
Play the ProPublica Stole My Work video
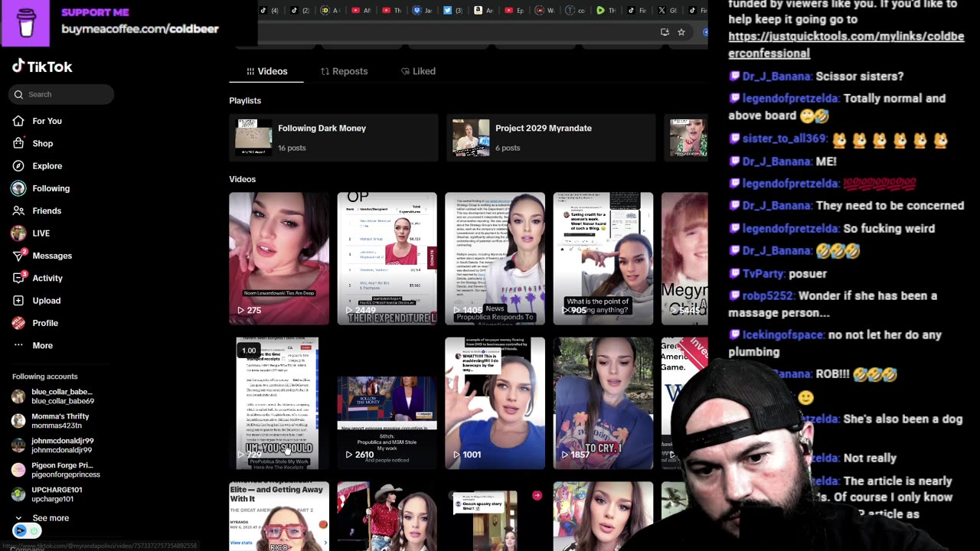[x=279, y=403]
